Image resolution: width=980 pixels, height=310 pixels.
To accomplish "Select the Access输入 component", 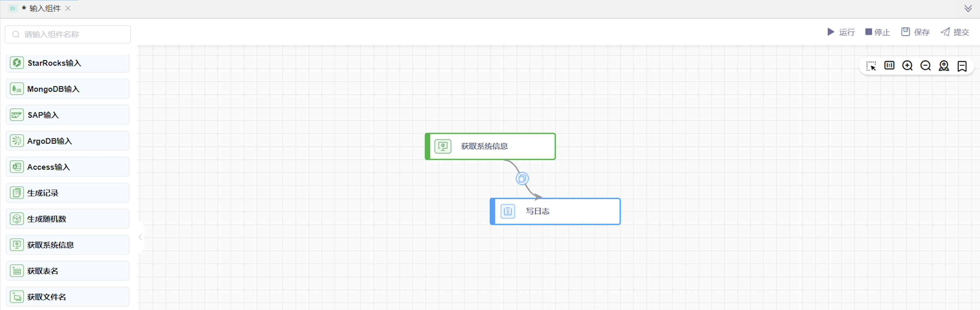I will click(68, 167).
